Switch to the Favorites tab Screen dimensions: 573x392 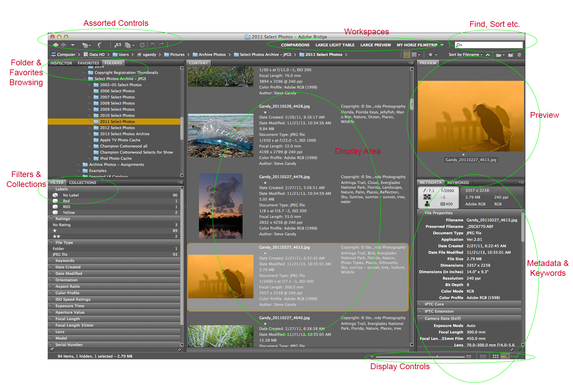click(88, 63)
